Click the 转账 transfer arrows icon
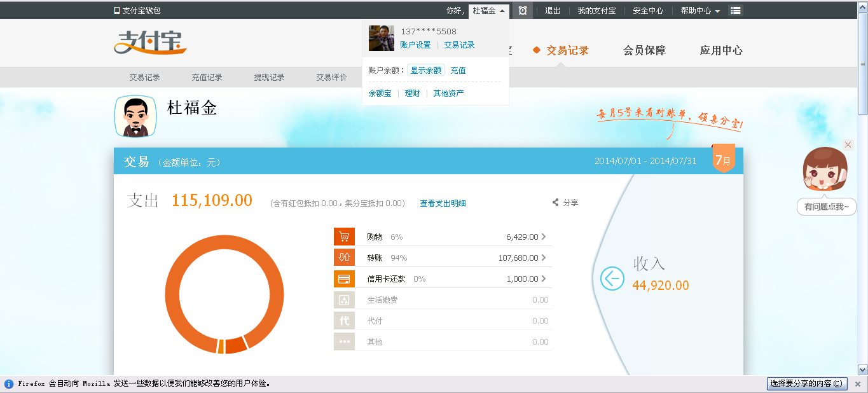868x393 pixels. click(x=344, y=258)
